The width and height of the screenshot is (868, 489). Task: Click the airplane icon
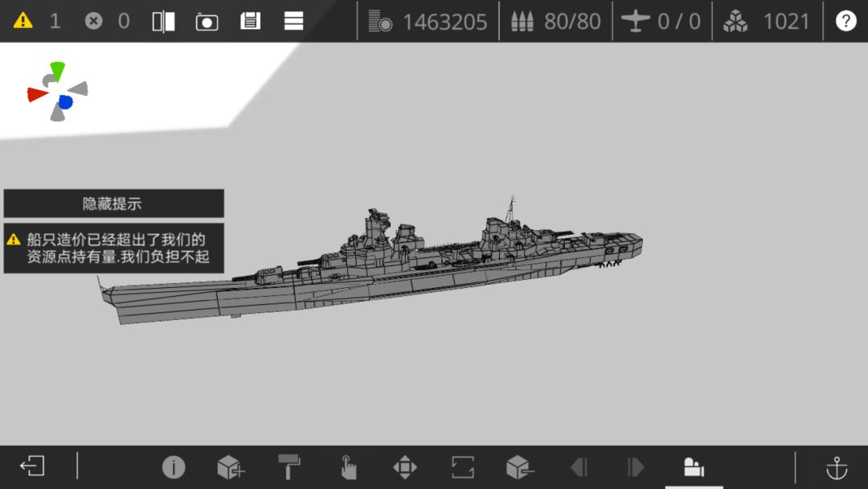click(x=636, y=21)
